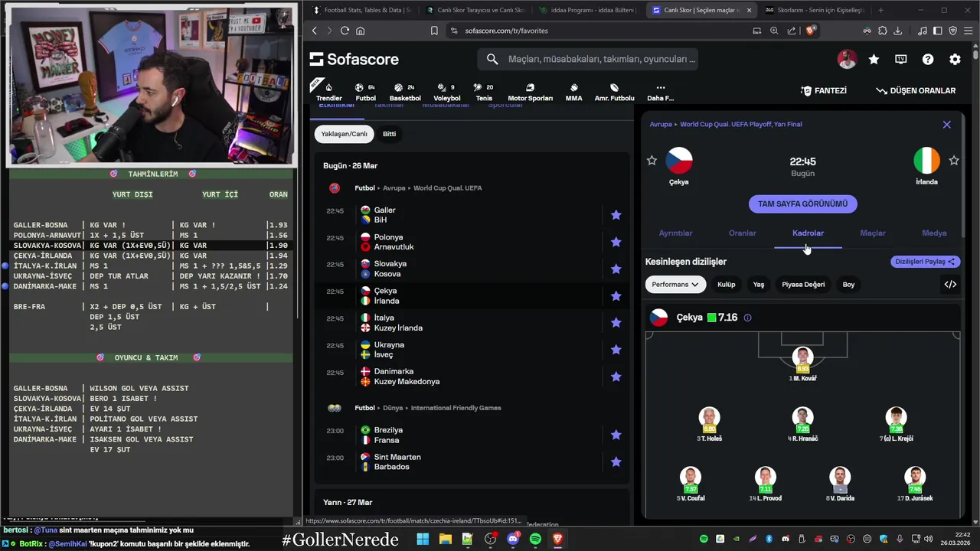Click TAM SAYFA GÖRÜNÜMÜ button
The height and width of the screenshot is (551, 980).
802,204
